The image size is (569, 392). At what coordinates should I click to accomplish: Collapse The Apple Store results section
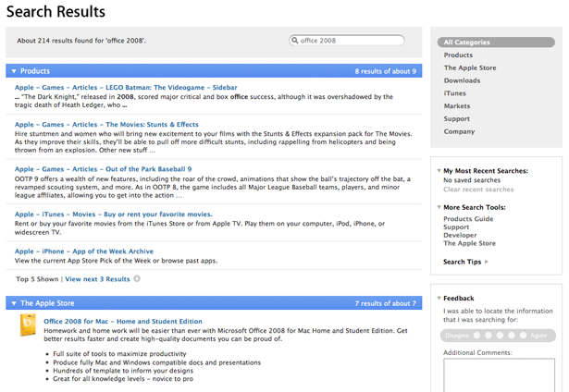14,303
